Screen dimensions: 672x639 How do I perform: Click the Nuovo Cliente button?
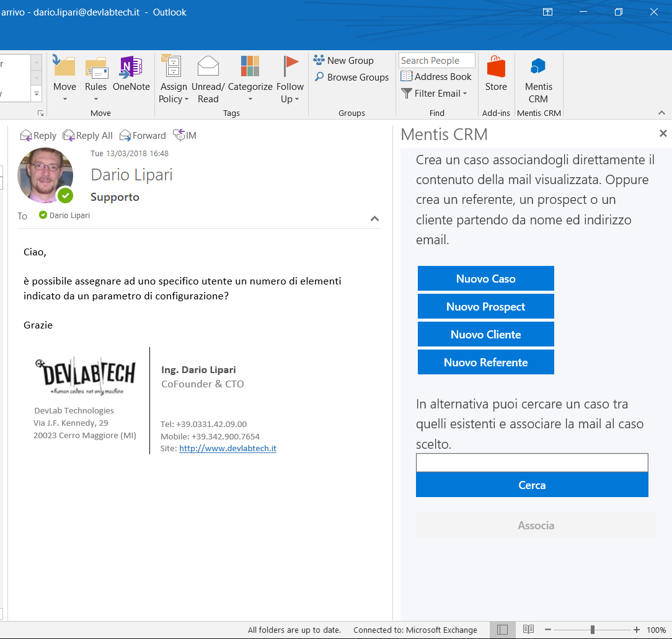[x=485, y=334]
